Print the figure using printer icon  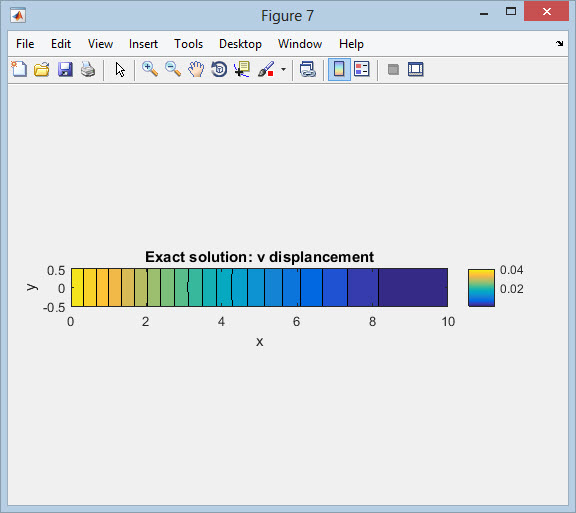tap(88, 69)
